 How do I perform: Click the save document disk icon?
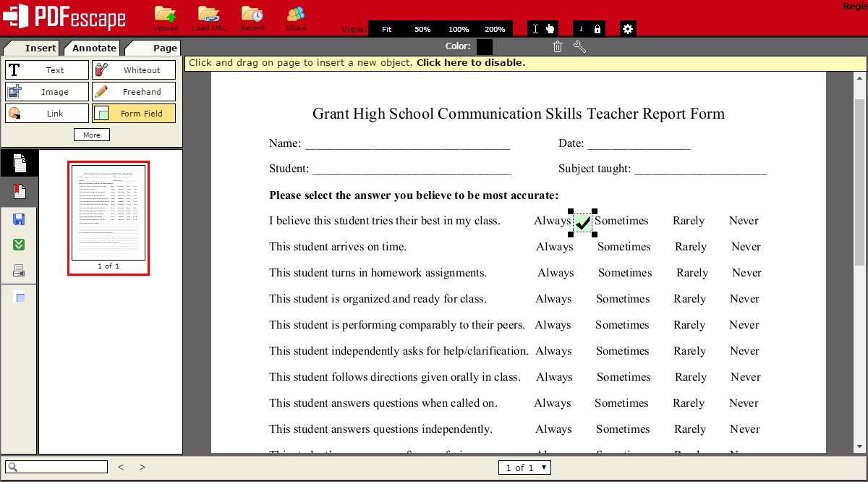click(x=20, y=219)
